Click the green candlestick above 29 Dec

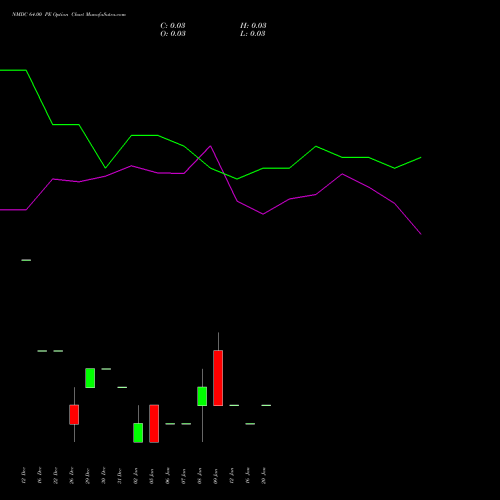point(90,378)
